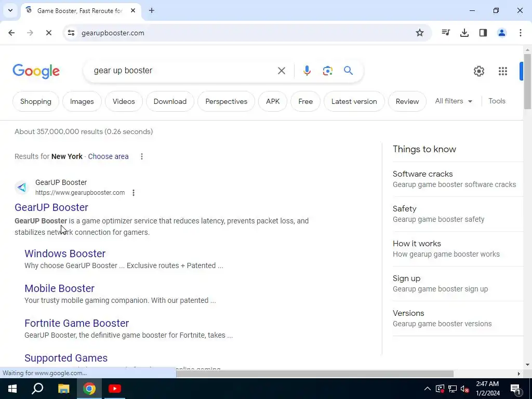This screenshot has height=399, width=532.
Task: Click the forward navigation arrow
Action: click(x=30, y=33)
